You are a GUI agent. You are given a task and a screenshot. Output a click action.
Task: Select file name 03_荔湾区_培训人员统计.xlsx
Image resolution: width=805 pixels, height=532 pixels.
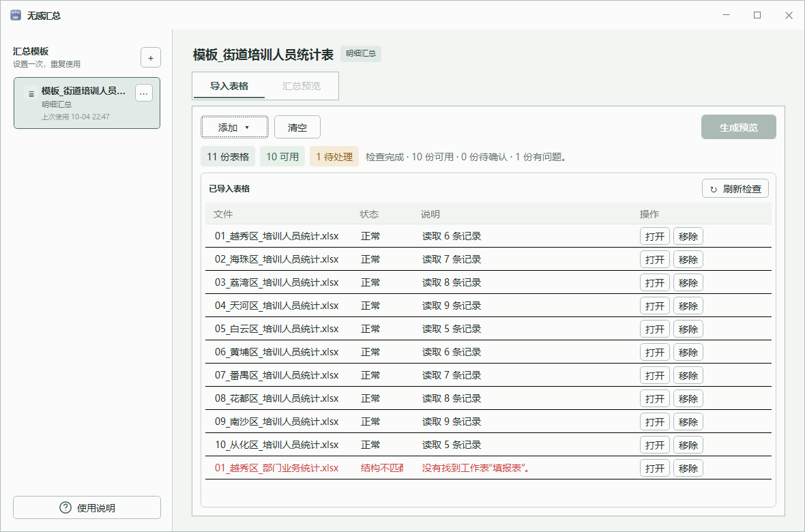[x=277, y=282]
